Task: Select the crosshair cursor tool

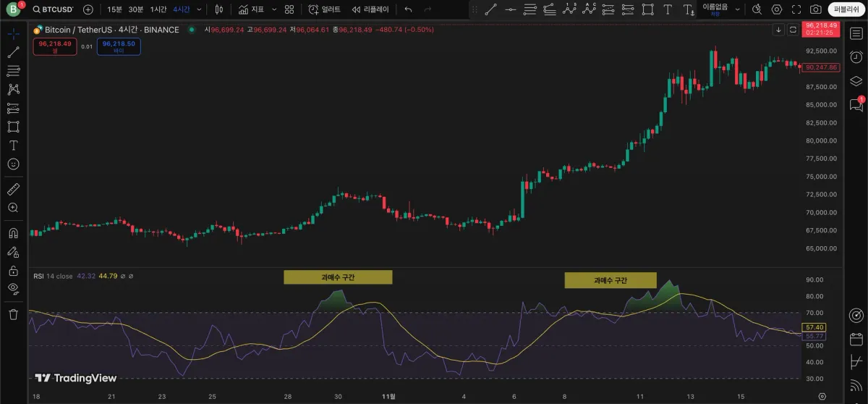Action: click(13, 34)
